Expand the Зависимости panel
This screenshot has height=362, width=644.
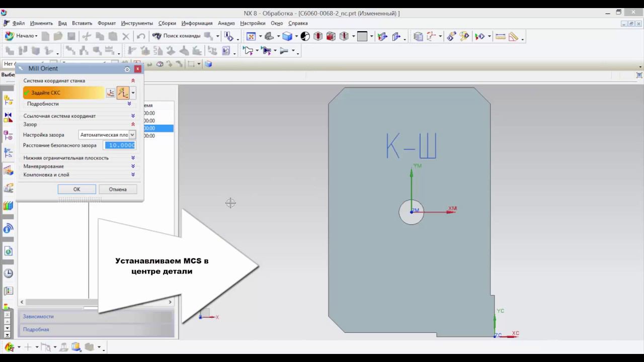96,317
